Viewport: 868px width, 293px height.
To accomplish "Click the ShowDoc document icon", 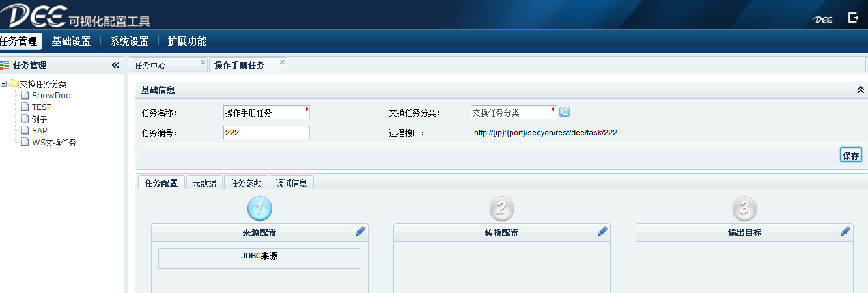I will (26, 95).
